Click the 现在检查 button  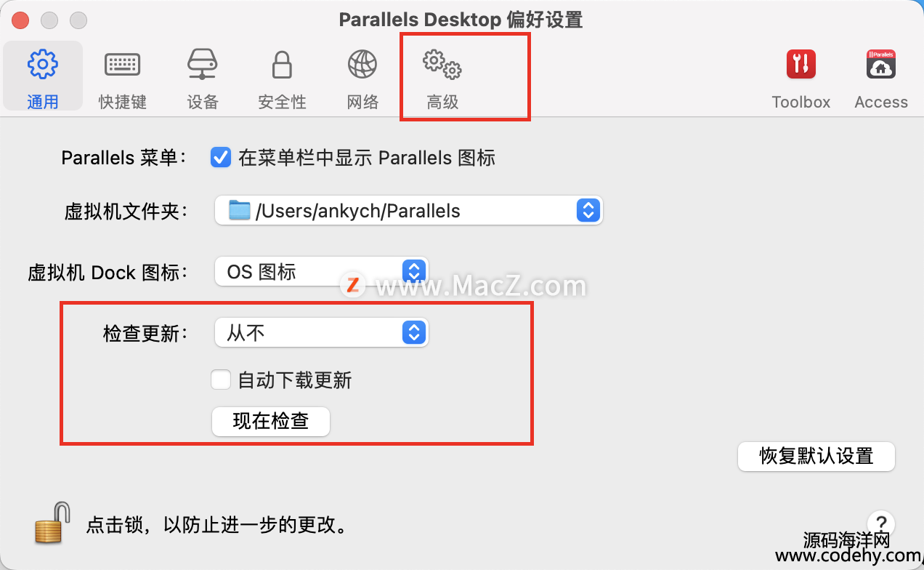click(271, 421)
